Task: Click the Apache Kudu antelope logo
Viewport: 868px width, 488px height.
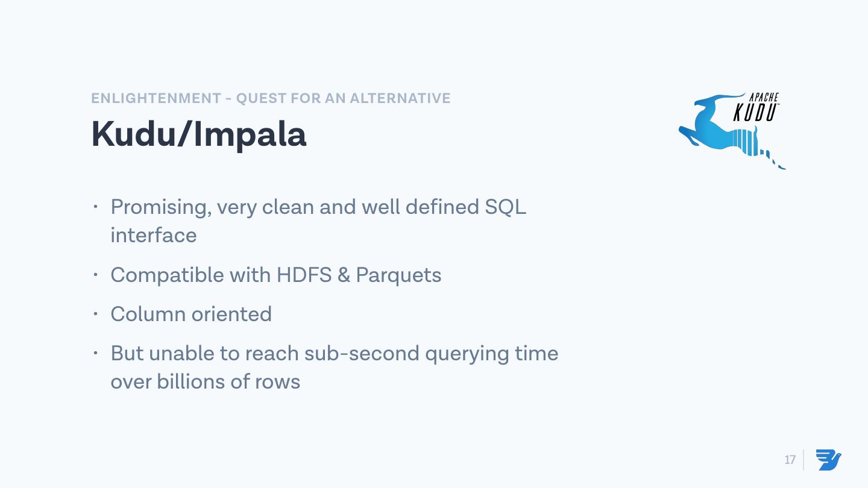Action: 717,130
